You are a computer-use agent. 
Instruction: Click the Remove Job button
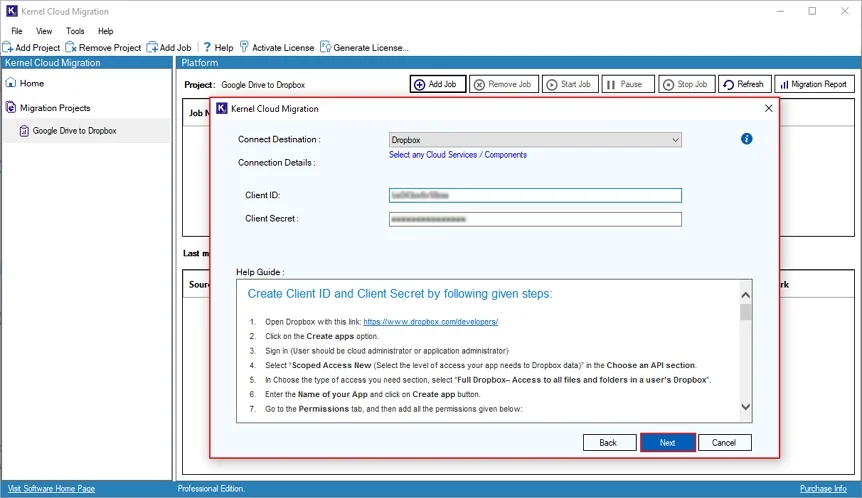(504, 84)
